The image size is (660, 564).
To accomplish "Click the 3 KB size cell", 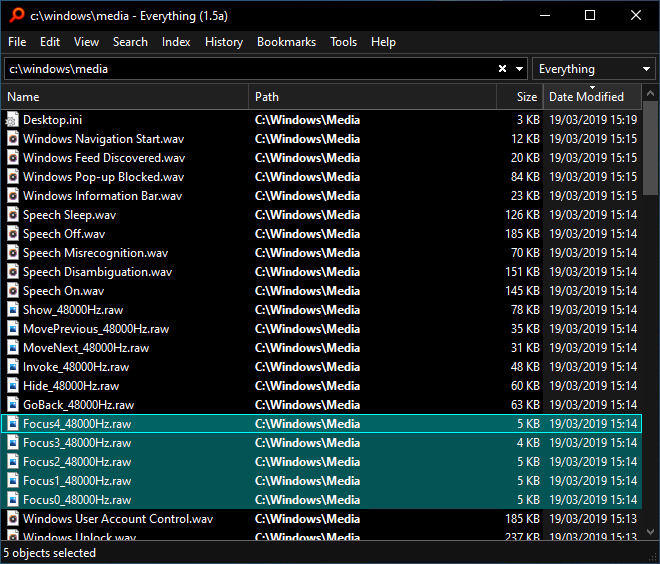I will pos(528,120).
